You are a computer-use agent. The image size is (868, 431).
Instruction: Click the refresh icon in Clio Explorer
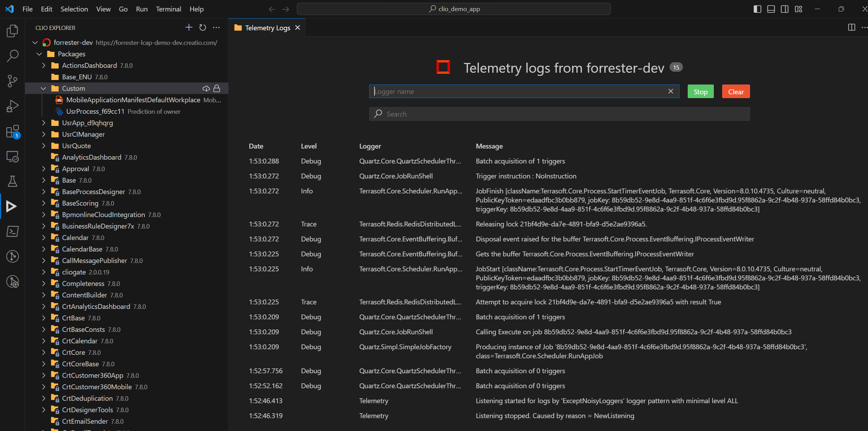(x=203, y=27)
